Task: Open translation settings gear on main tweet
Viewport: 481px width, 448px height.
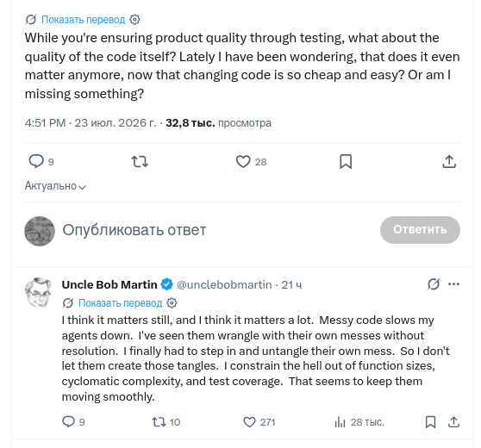Action: (134, 20)
